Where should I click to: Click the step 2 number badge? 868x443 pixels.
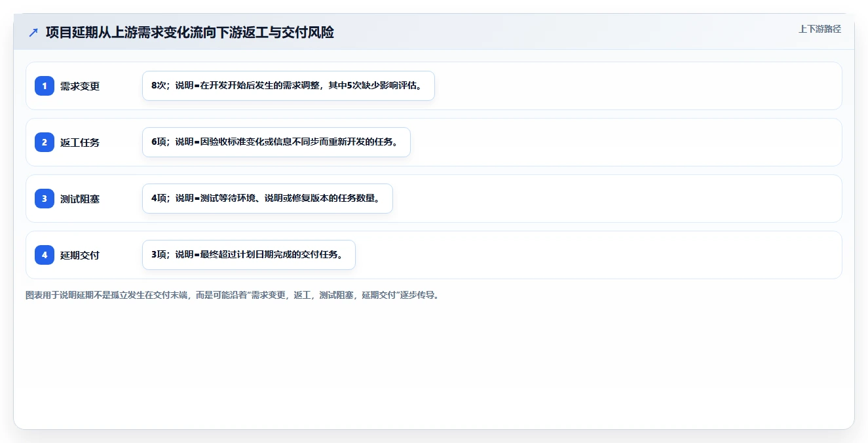pyautogui.click(x=45, y=142)
